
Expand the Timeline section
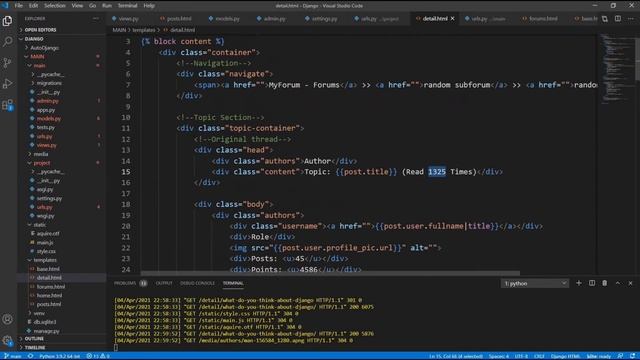coord(35,348)
